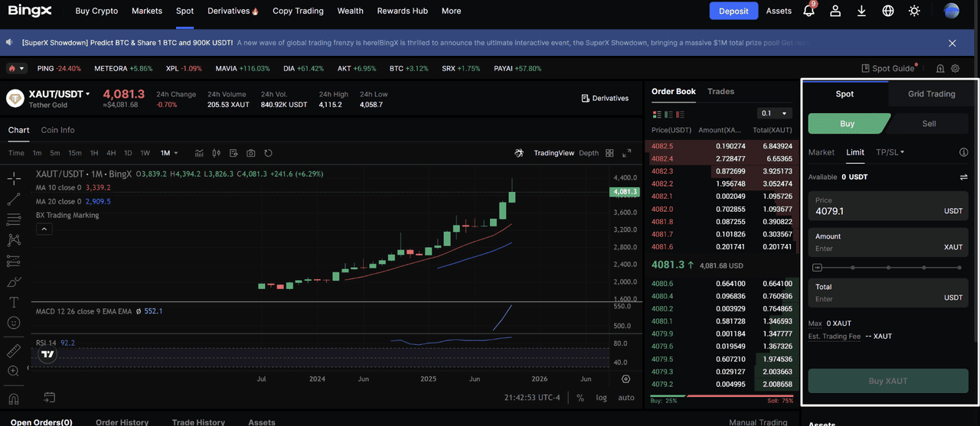The height and width of the screenshot is (426, 980).
Task: Click the Deposit button
Action: (x=733, y=11)
